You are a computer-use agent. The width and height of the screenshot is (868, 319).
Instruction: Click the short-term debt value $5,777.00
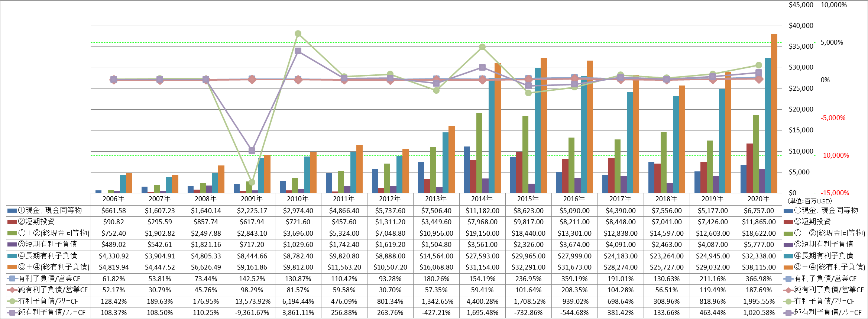click(x=759, y=245)
